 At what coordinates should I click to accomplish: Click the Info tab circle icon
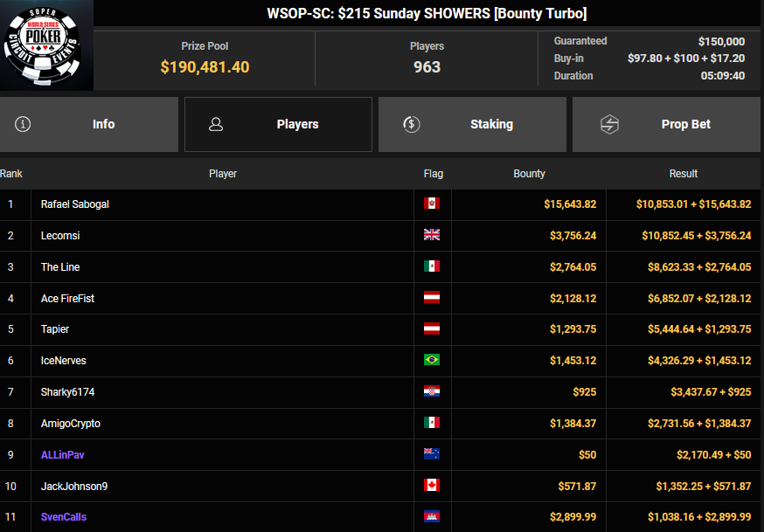[23, 124]
